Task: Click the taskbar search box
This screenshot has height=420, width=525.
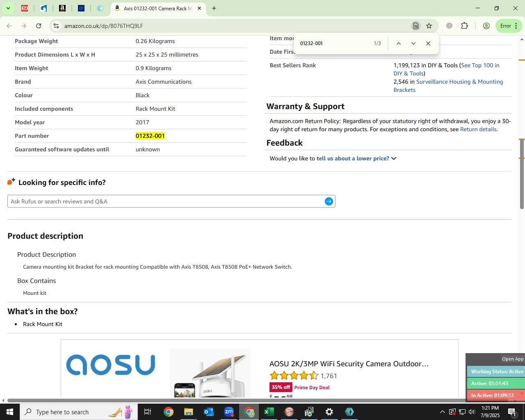Action: [79, 412]
